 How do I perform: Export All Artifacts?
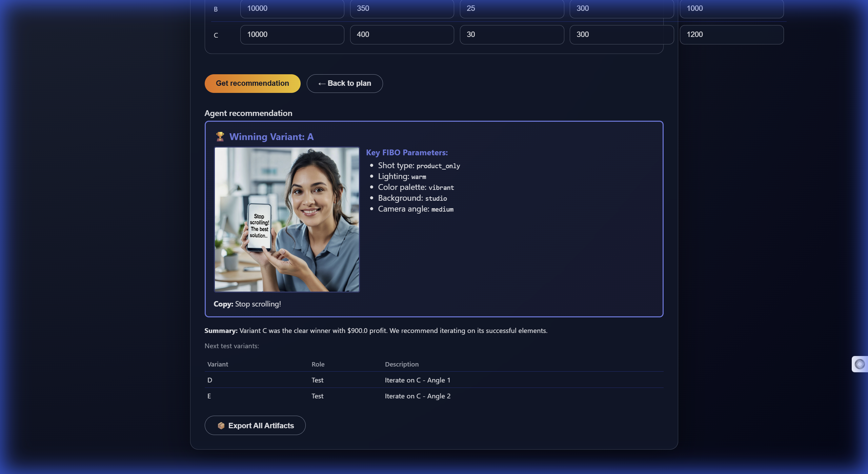point(255,426)
